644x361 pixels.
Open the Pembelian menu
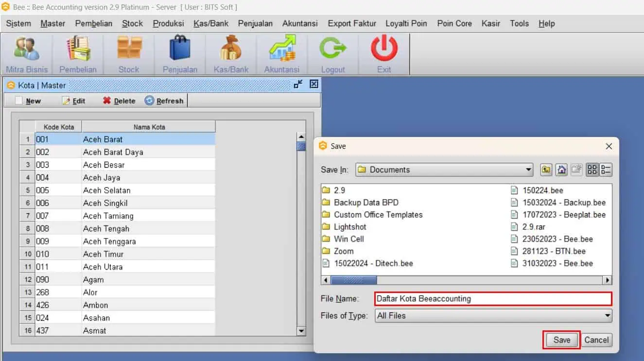point(94,23)
